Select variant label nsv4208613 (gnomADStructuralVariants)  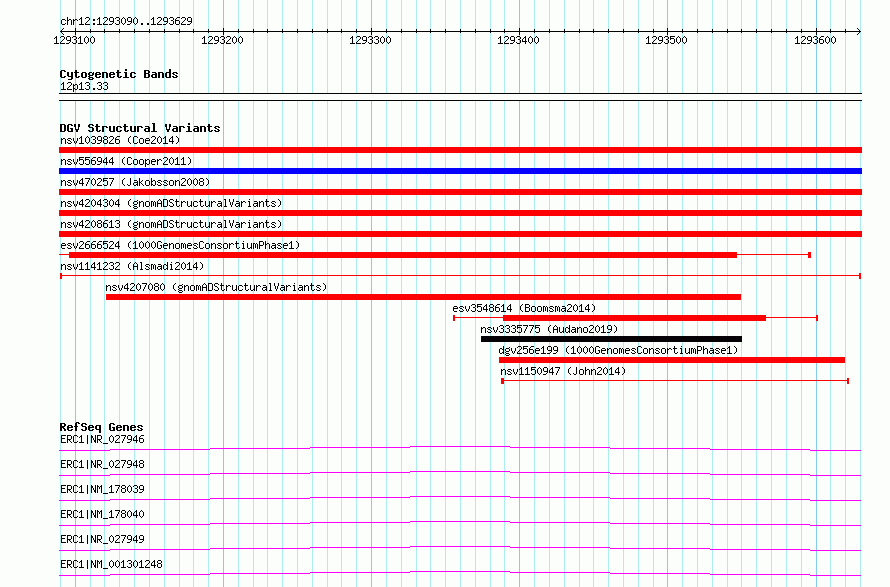(171, 224)
